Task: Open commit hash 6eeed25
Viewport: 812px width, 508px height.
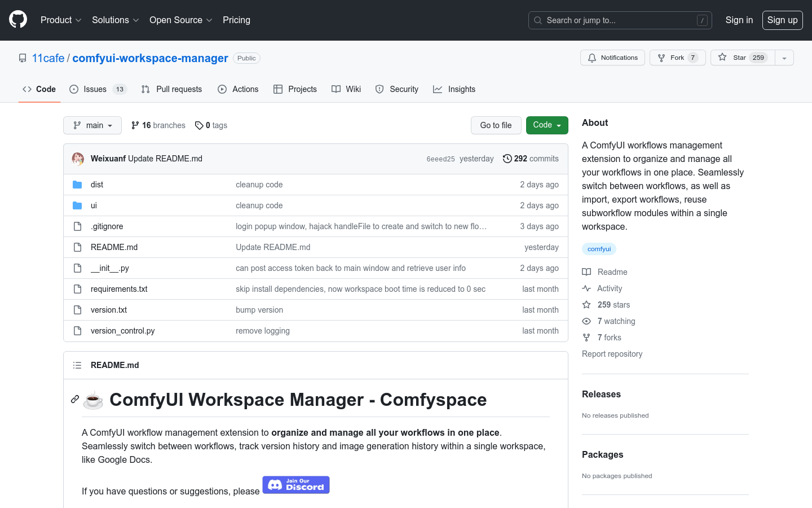Action: coord(441,159)
